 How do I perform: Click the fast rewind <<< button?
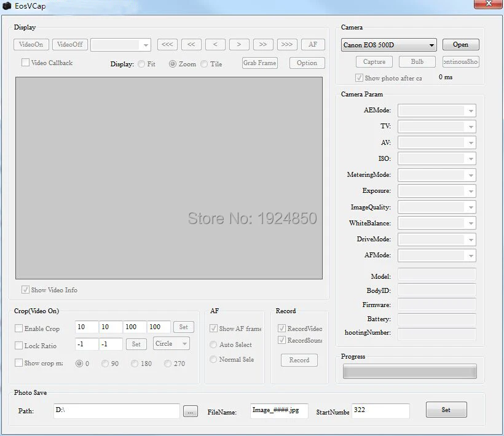(167, 44)
